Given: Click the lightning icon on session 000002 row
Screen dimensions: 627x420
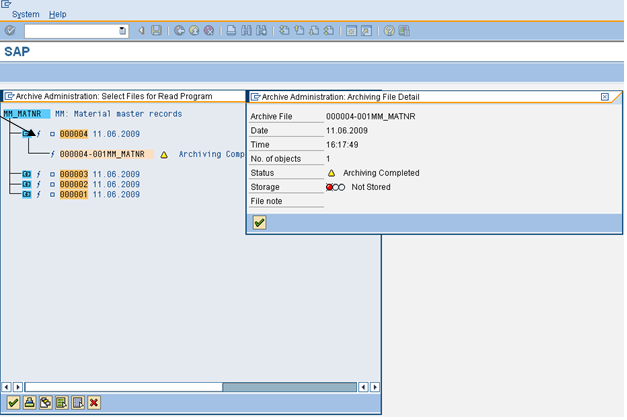Looking at the screenshot, I should [x=39, y=184].
